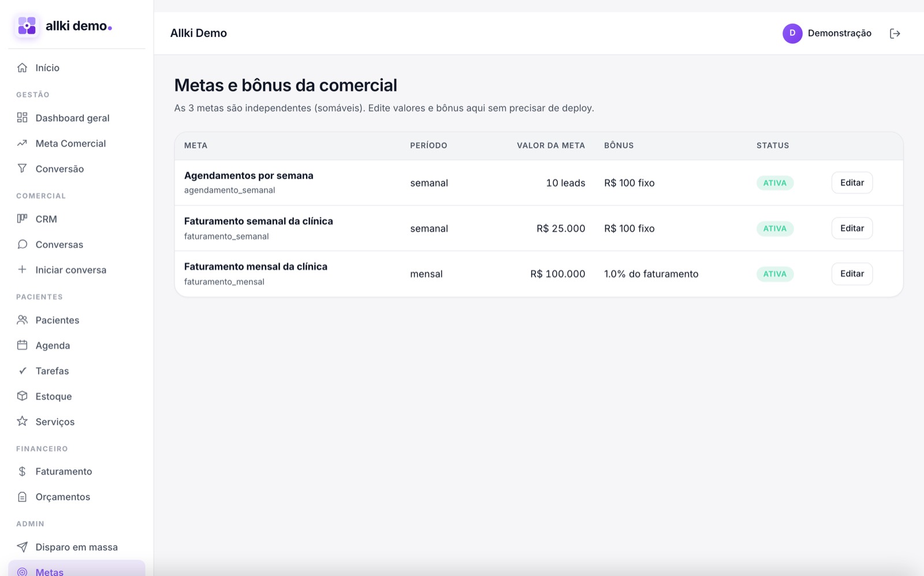Click the VALOR DA META column header
Image resolution: width=924 pixels, height=576 pixels.
pyautogui.click(x=551, y=146)
